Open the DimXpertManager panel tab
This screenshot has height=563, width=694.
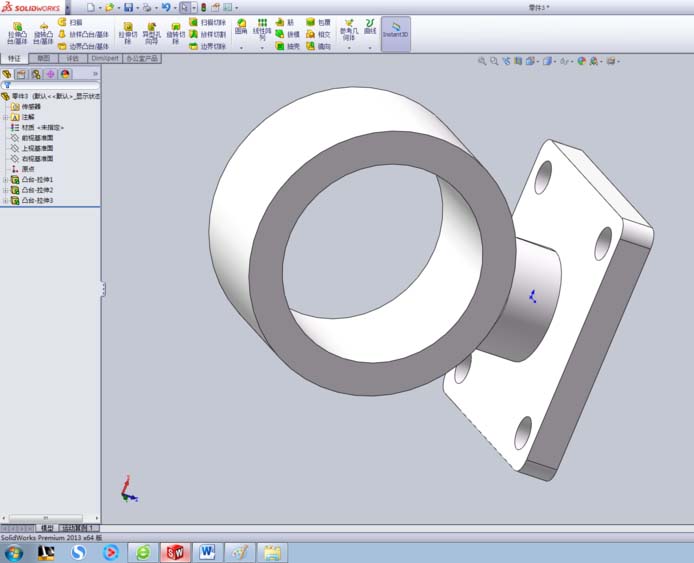pyautogui.click(x=50, y=74)
